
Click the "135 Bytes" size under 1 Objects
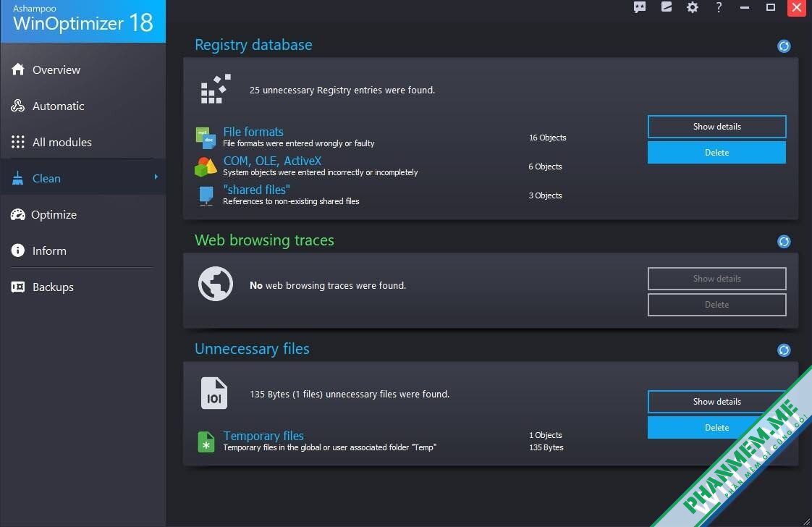546,447
